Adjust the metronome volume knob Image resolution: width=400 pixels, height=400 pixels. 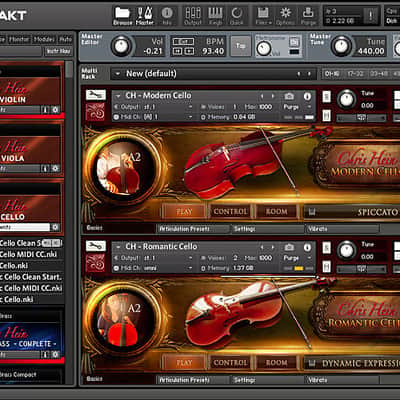click(x=264, y=48)
